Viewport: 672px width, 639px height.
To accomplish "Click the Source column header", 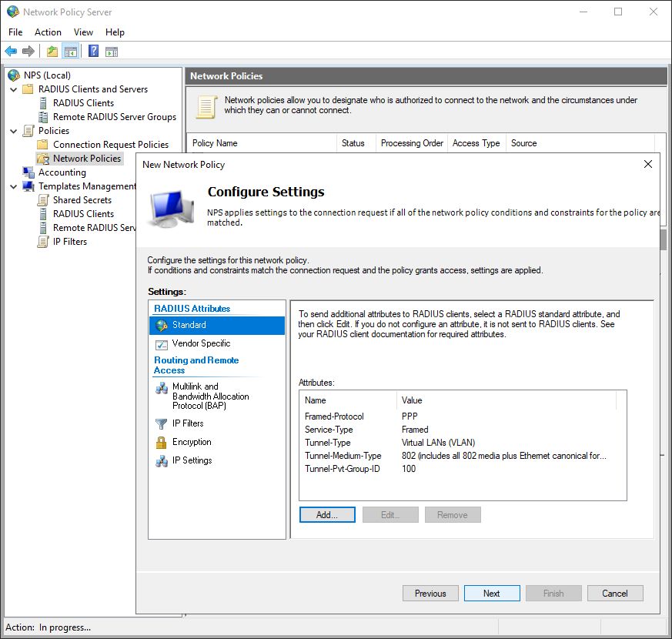I will pos(580,143).
